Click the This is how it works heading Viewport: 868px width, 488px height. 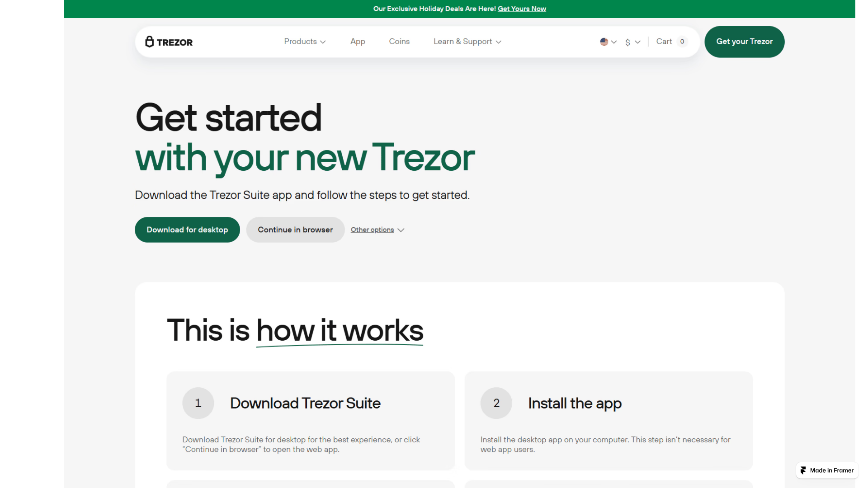click(295, 330)
